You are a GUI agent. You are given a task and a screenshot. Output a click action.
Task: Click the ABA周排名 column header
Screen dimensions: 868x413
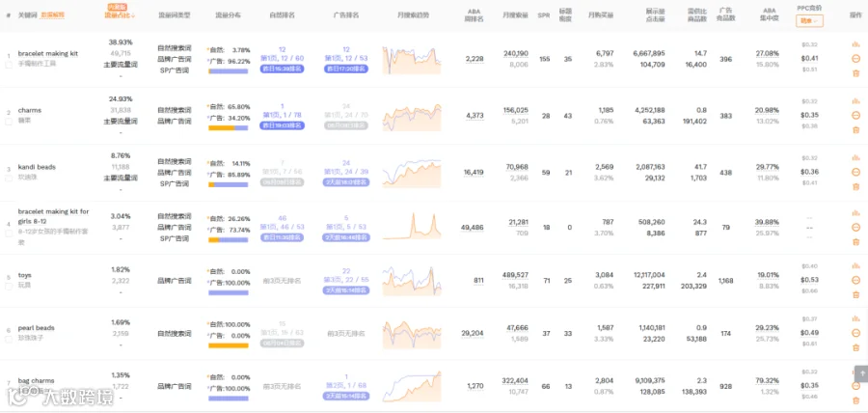[x=475, y=14]
